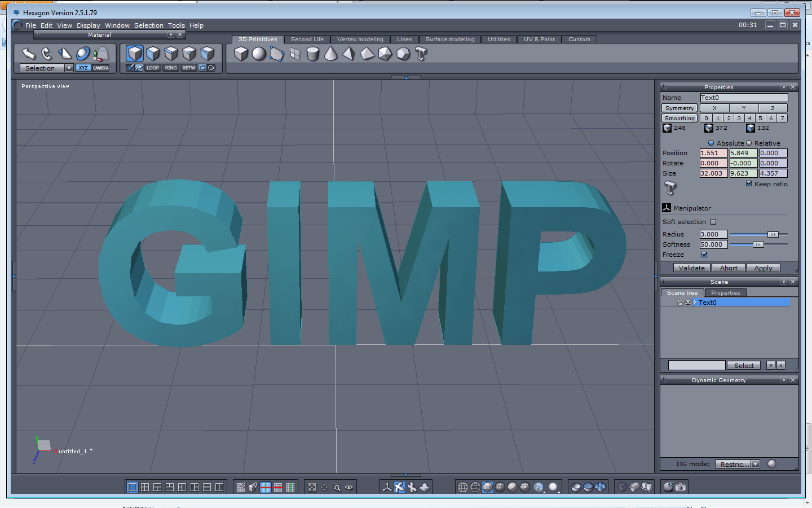Toggle lock icon for Text0
Viewport: 812px width, 508px height.
point(680,303)
